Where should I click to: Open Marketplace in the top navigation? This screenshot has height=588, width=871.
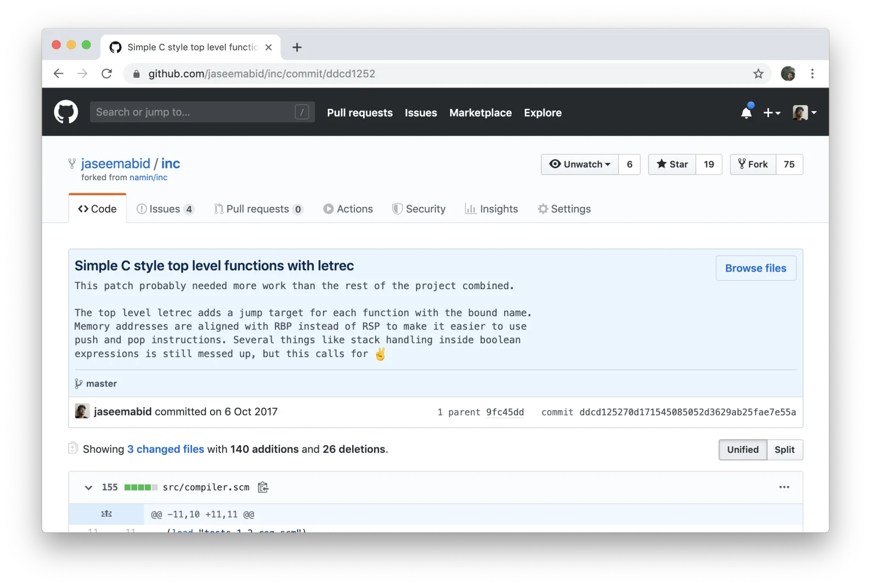480,113
